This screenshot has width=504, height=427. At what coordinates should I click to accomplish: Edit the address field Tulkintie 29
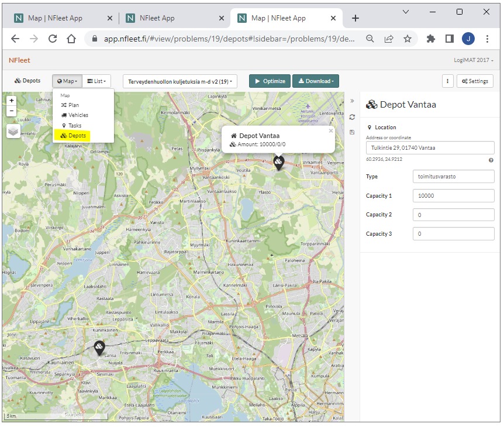[430, 147]
